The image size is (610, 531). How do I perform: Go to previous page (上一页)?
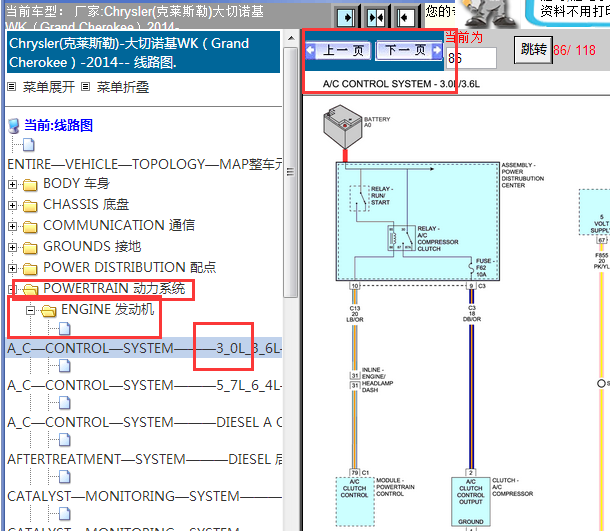338,51
